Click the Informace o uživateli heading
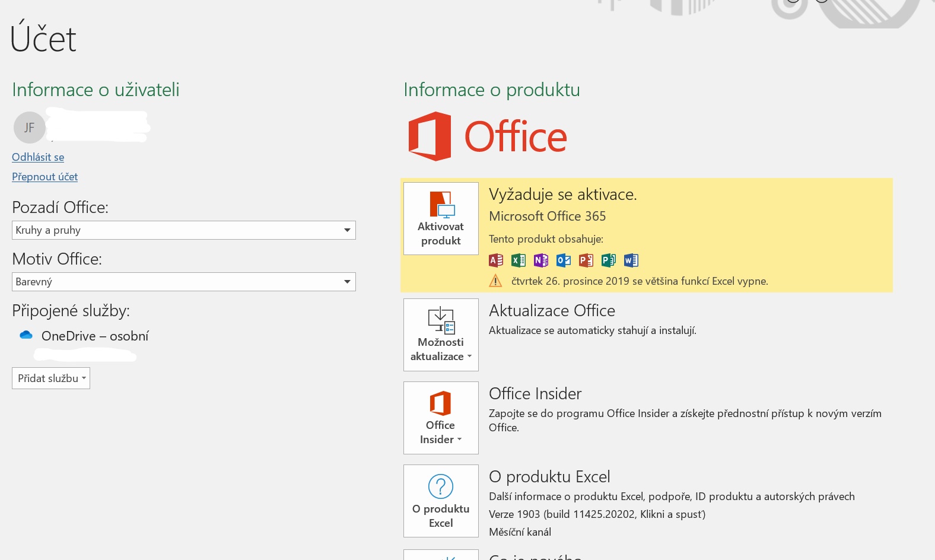 tap(96, 90)
